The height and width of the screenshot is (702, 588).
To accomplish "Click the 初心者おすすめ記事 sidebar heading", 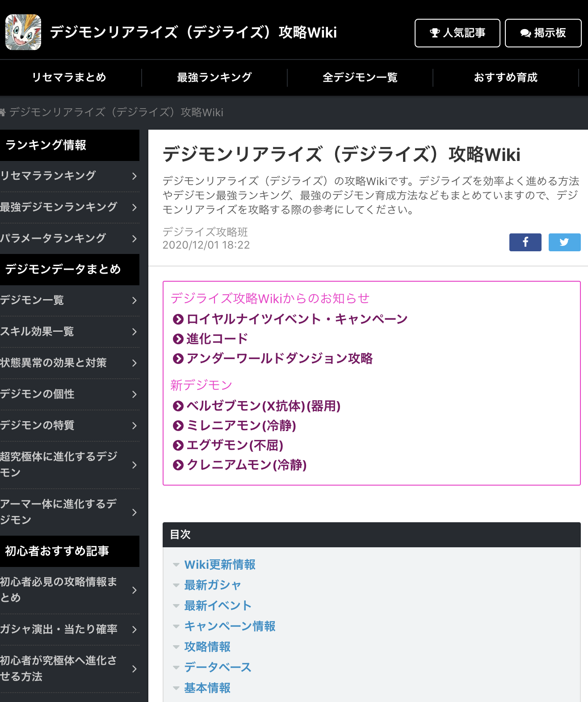I will [x=70, y=551].
